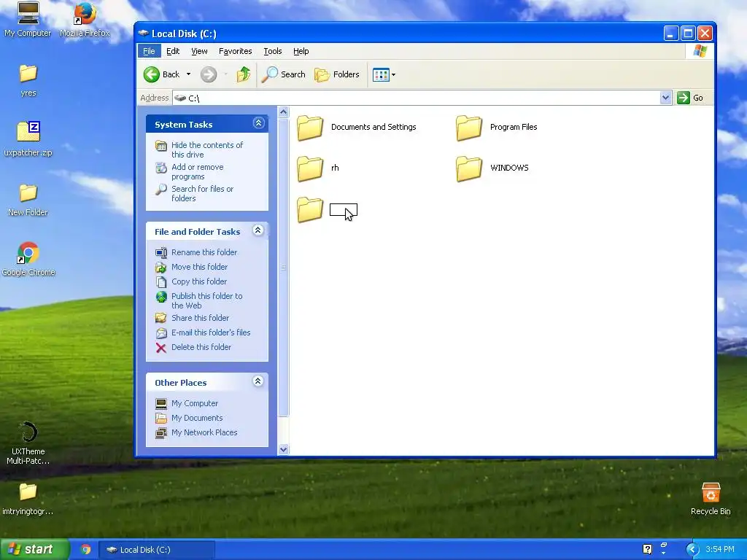Click the grayed Forward arrow button

(209, 74)
